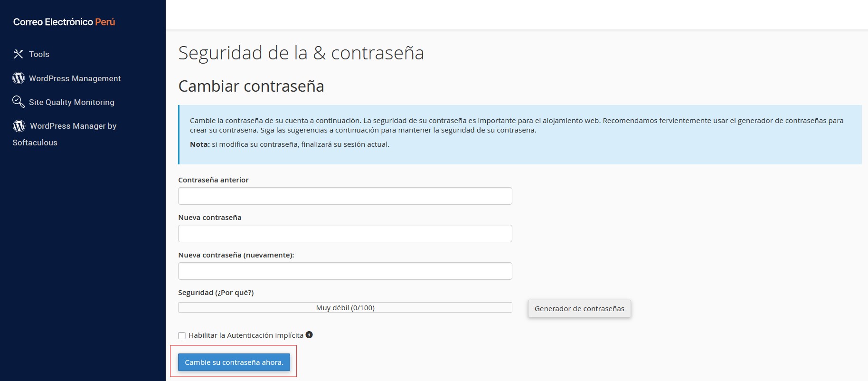Screen dimensions: 868x381
Task: Focus the Contraseña anterior input field
Action: 345,196
